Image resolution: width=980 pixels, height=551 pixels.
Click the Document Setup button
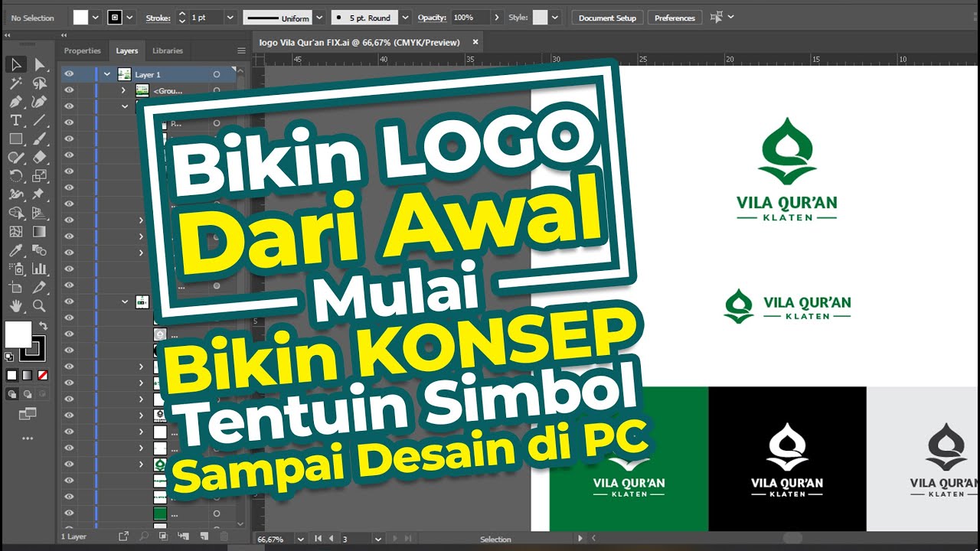[607, 18]
